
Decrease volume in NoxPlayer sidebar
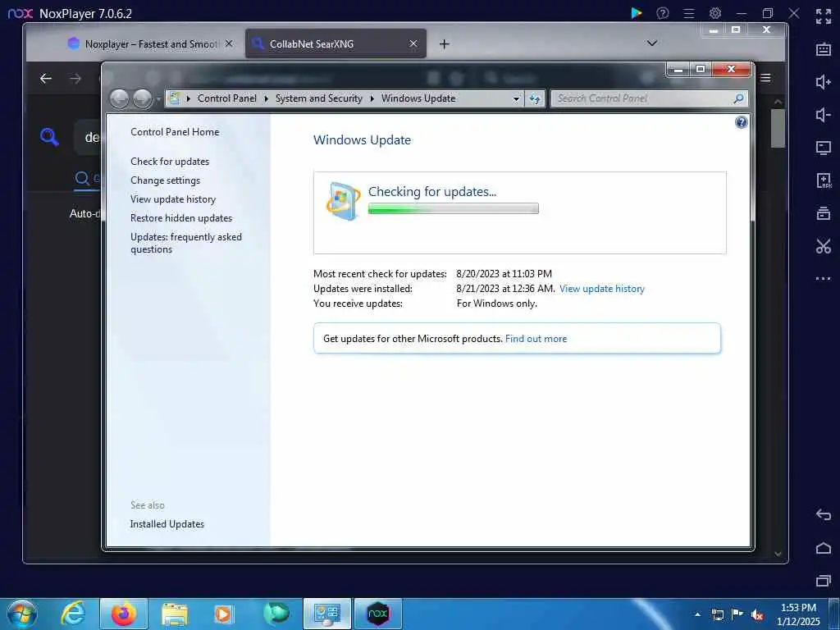[x=824, y=115]
